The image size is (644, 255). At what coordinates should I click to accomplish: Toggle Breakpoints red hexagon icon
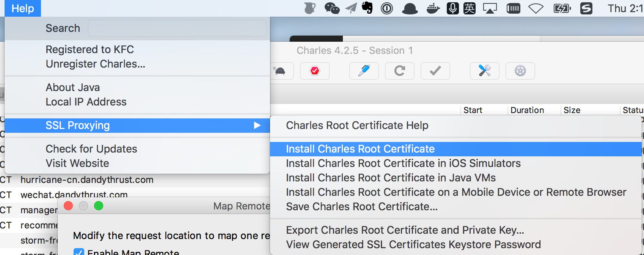[315, 71]
